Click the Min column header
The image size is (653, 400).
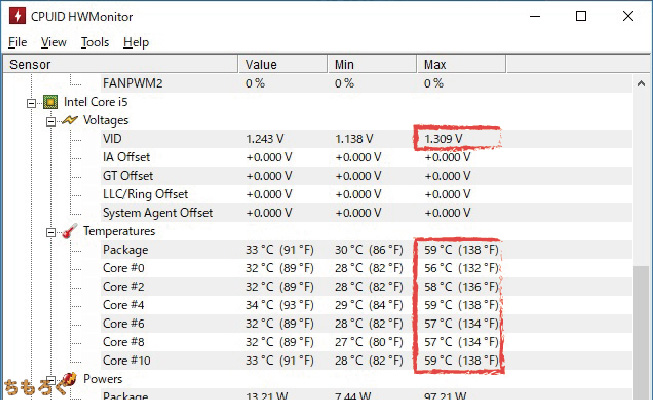pos(372,65)
